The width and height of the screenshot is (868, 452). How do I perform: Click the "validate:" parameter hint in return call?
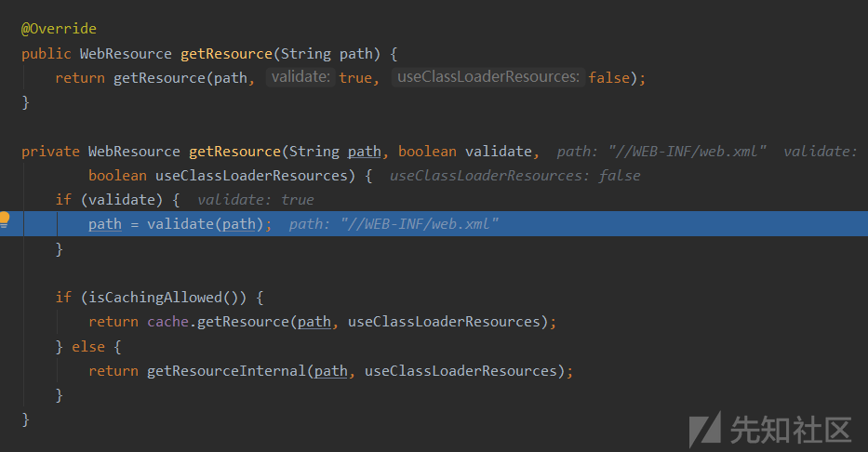pos(300,78)
